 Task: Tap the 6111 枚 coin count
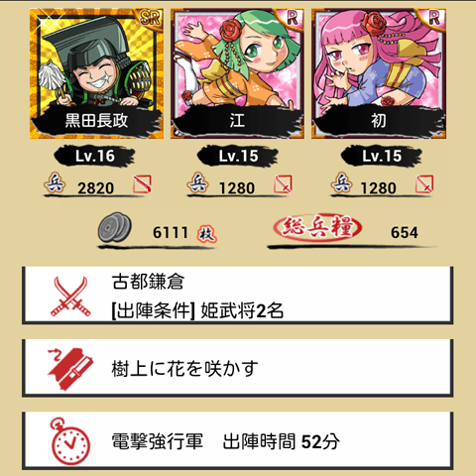pos(184,233)
